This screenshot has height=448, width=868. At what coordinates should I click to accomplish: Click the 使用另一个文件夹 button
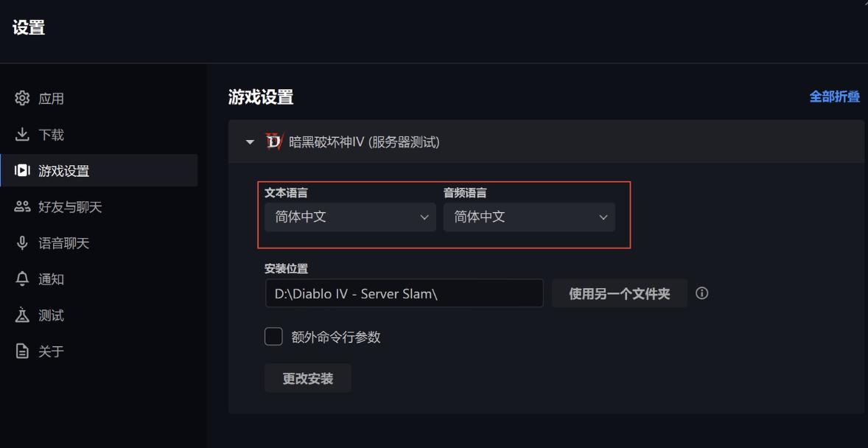tap(620, 293)
